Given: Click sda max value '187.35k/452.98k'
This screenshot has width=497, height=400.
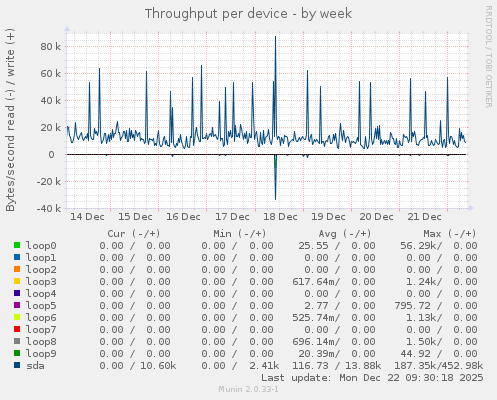Looking at the screenshot, I should click(439, 366).
